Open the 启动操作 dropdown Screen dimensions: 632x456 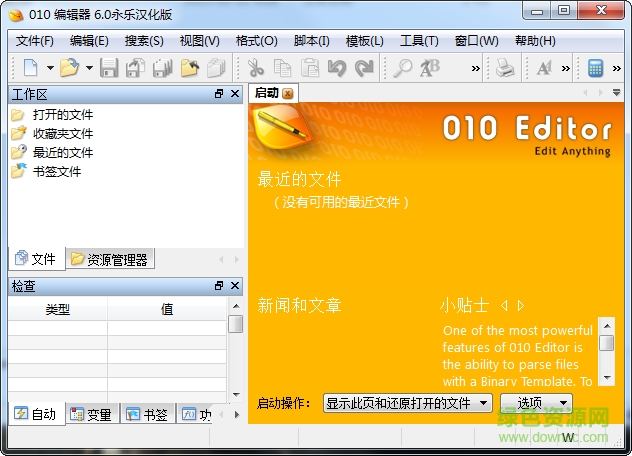pyautogui.click(x=407, y=403)
